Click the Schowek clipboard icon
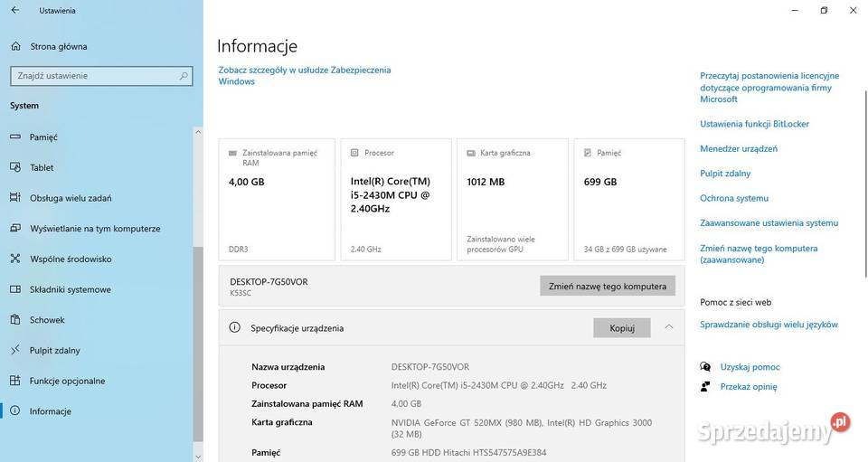 tap(15, 319)
